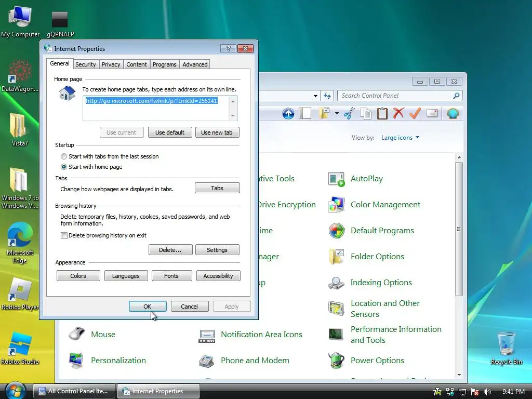Click the magnifier icon in Search Control Panel box
The height and width of the screenshot is (399, 532).
(456, 96)
